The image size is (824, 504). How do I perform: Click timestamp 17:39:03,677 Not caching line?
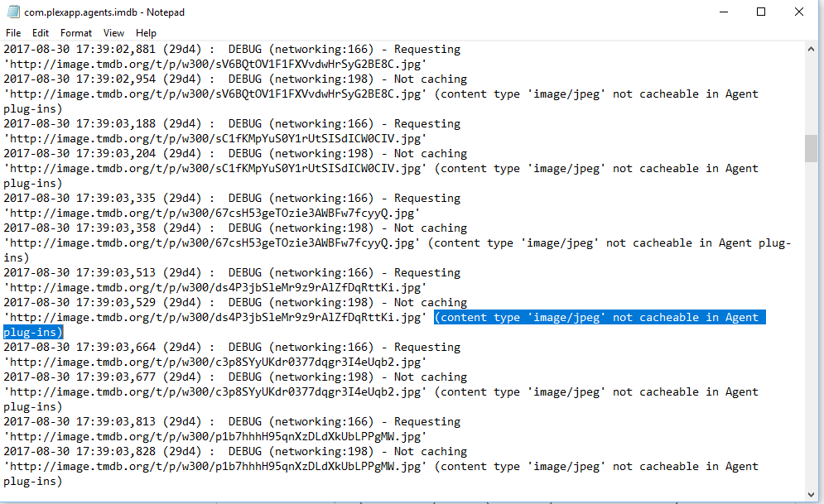coord(235,377)
